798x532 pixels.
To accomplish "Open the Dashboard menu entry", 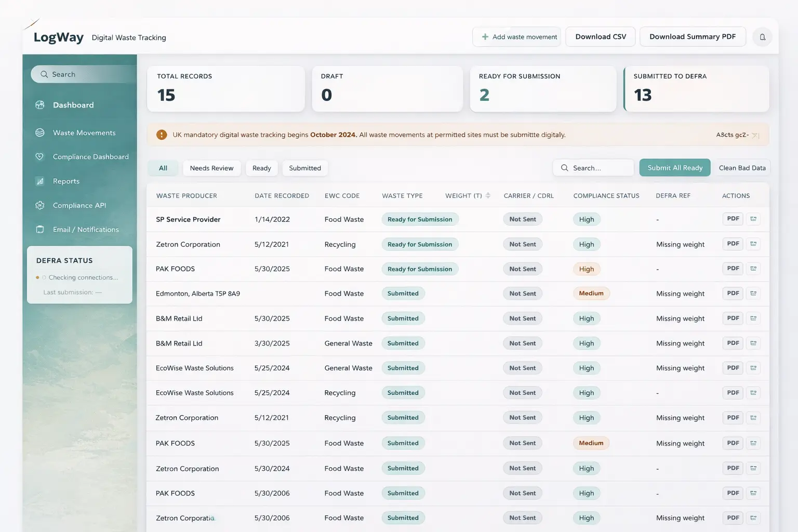I will tap(73, 104).
